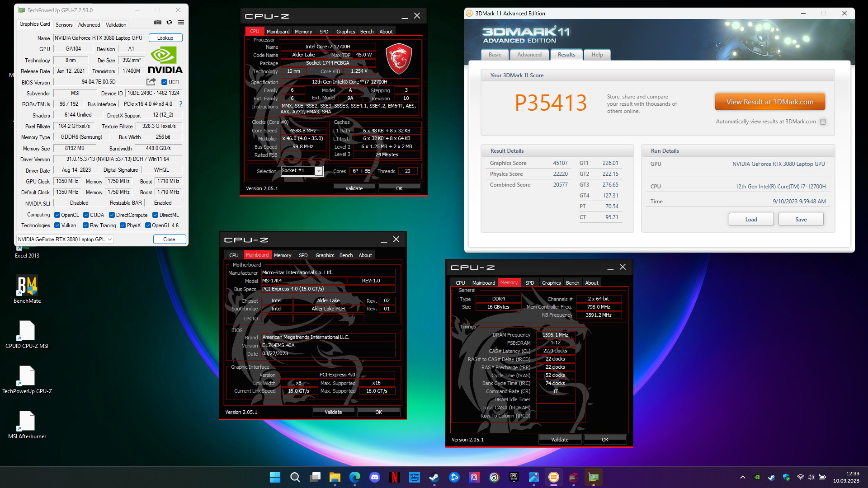Open the Windows Start menu

(x=275, y=477)
